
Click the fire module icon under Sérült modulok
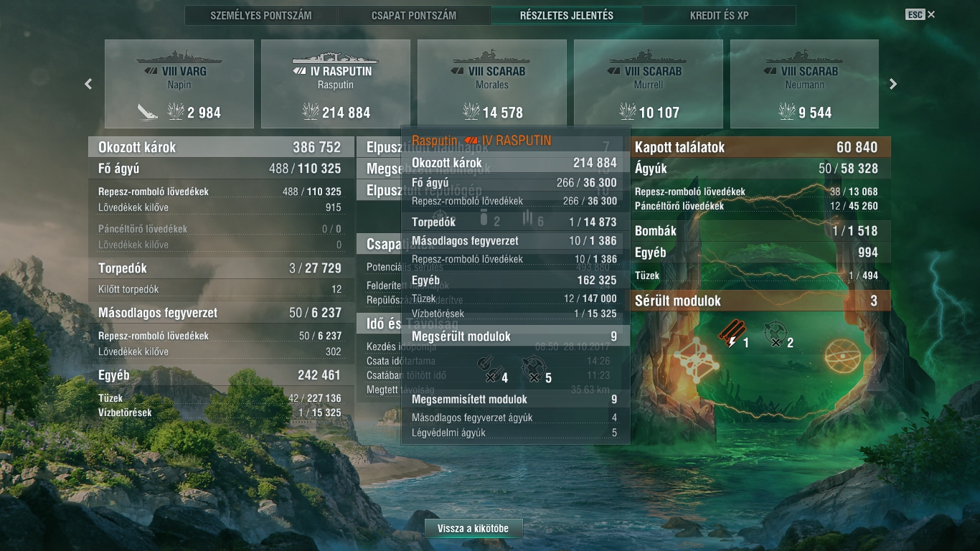(729, 333)
